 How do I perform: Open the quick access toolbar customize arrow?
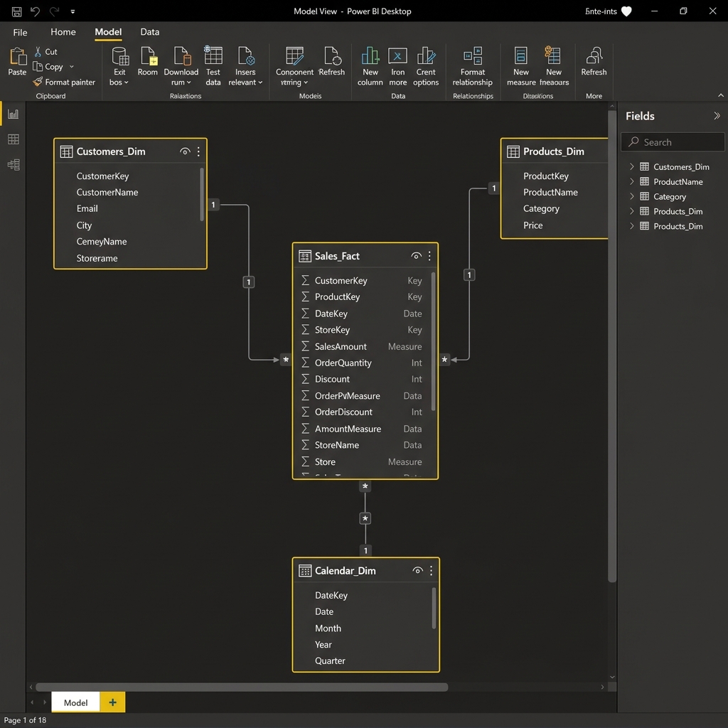point(73,11)
